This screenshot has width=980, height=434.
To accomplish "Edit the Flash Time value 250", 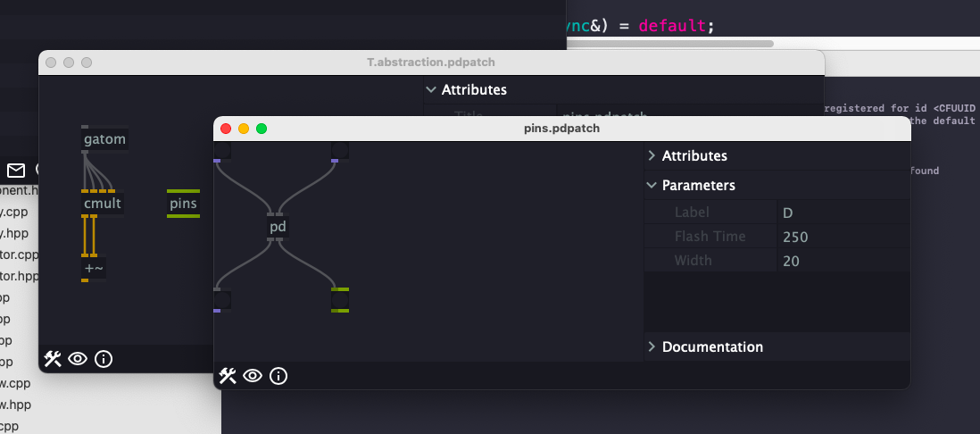I will tap(843, 237).
